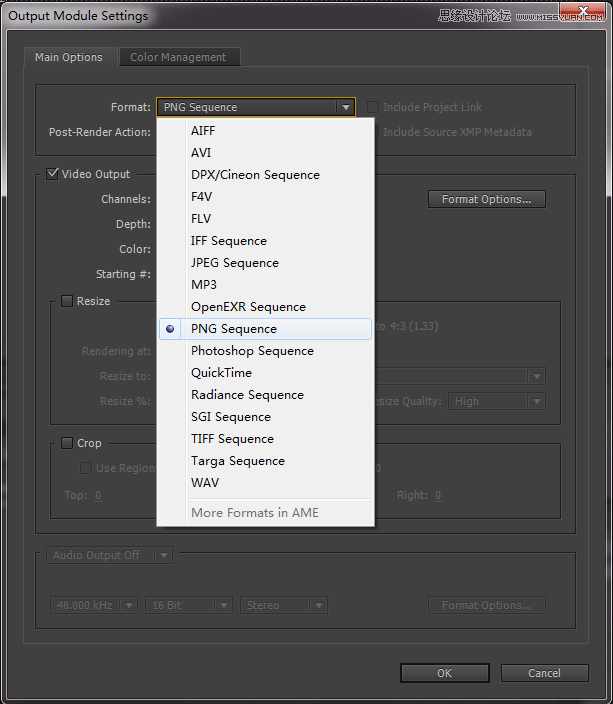This screenshot has width=613, height=704.
Task: Select AVI from the format list
Action: 201,153
